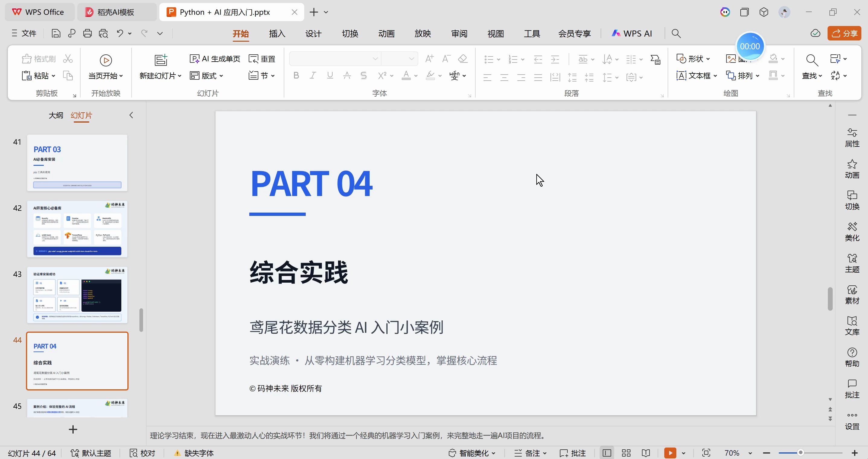This screenshot has width=868, height=459.
Task: Click 缺失字体 missing fonts warning
Action: 194,453
